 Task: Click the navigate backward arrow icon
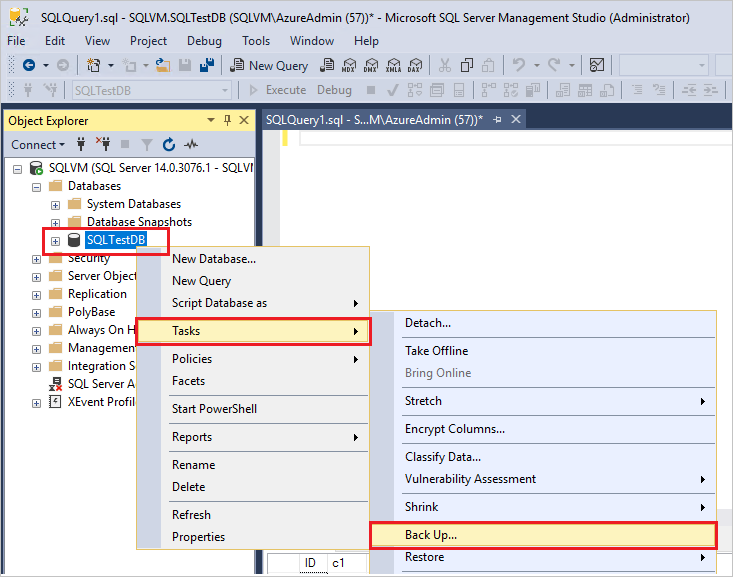[x=29, y=65]
